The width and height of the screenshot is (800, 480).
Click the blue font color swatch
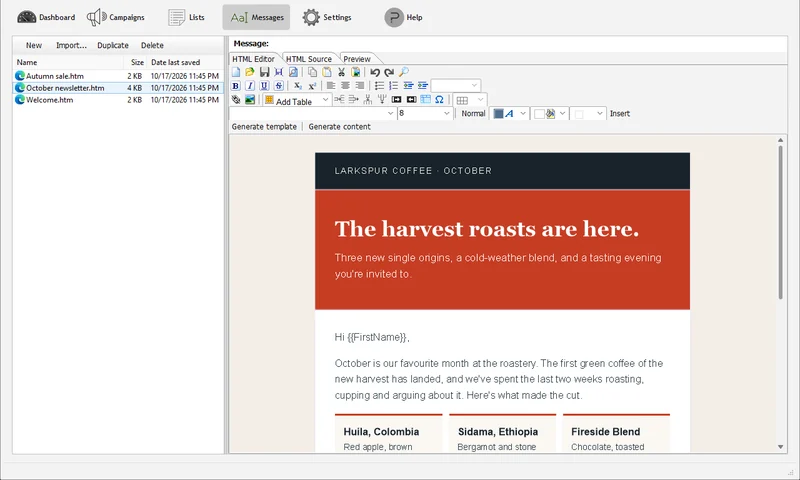pos(498,113)
